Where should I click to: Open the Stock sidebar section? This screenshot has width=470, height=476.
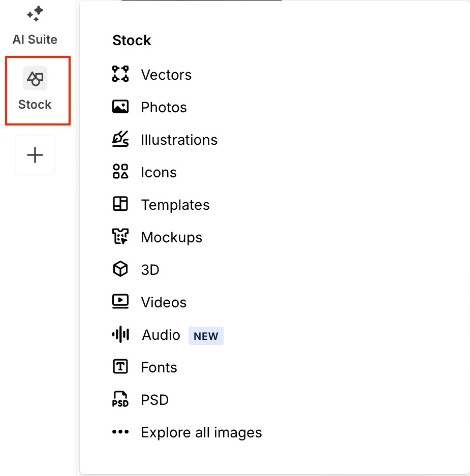(35, 90)
